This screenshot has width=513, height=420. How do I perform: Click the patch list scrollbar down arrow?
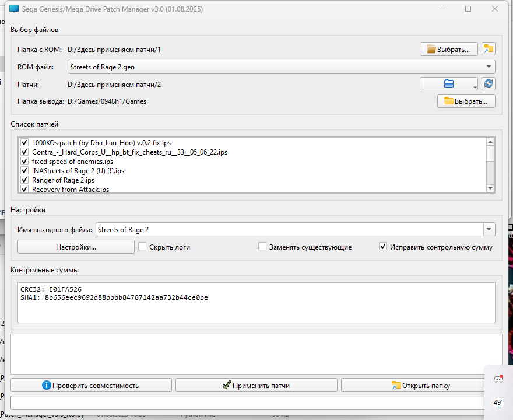pos(490,188)
